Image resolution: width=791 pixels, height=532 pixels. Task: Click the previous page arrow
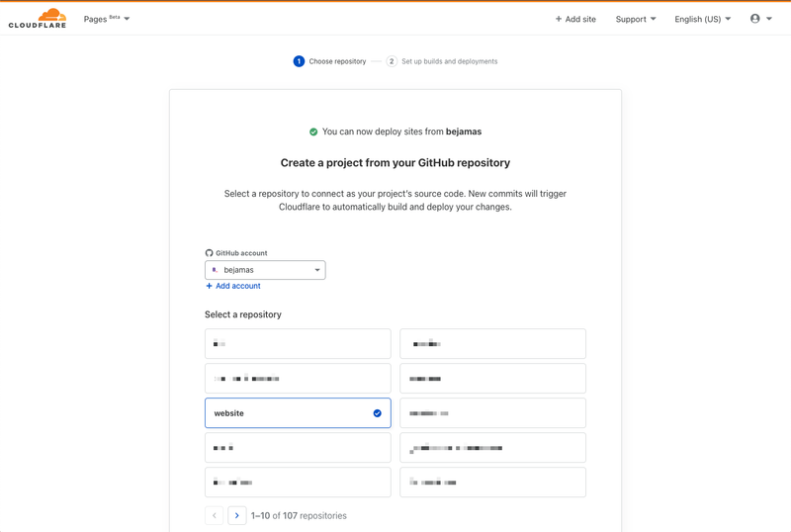coord(214,515)
